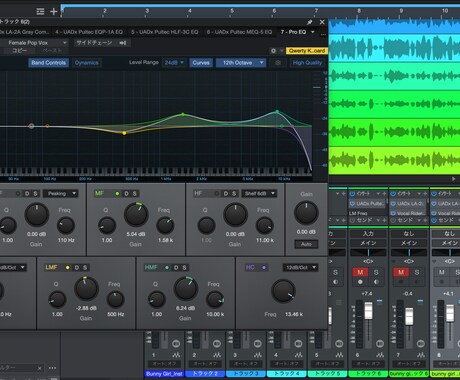Open the track list icon above the timeline
Viewport: 460px width, 380px height.
[40, 12]
